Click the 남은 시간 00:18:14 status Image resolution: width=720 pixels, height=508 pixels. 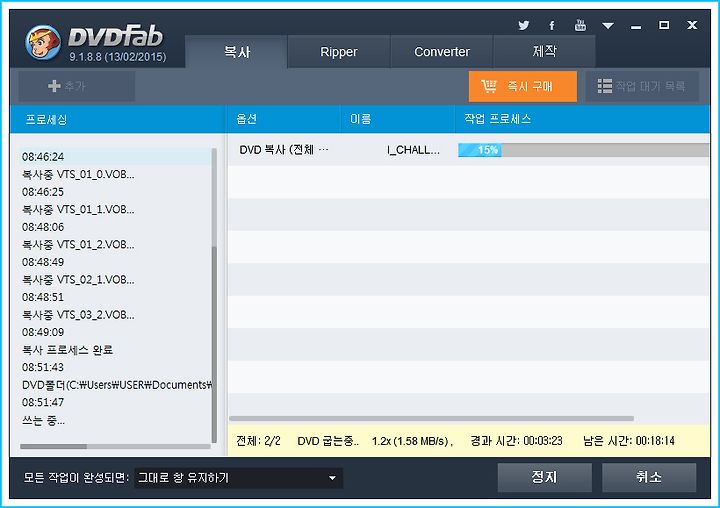click(x=629, y=441)
